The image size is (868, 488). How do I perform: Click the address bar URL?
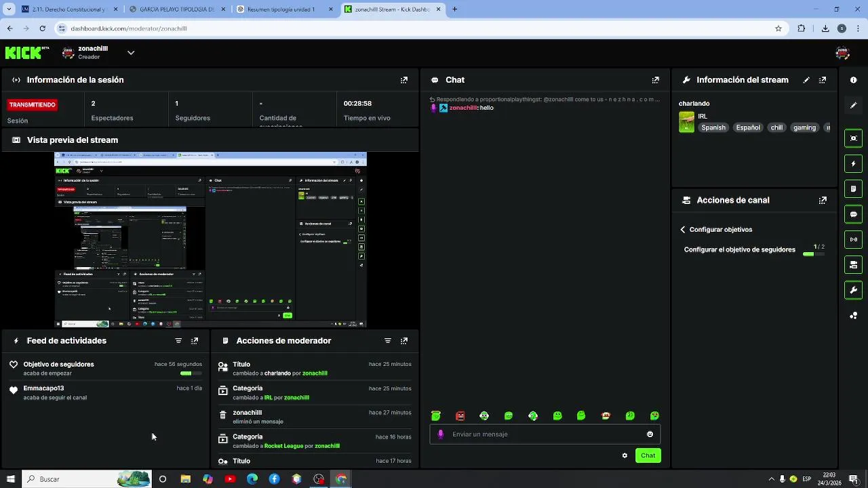pos(129,28)
